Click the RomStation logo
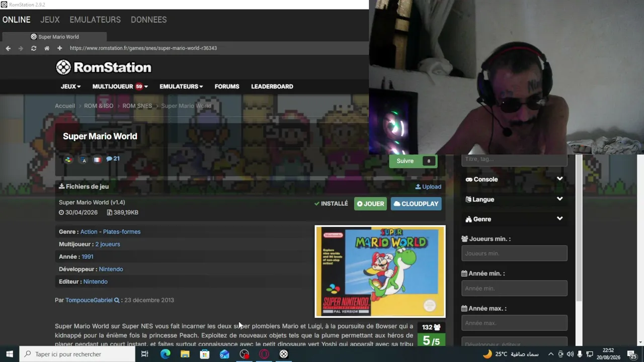This screenshot has width=644, height=362. pos(103,67)
